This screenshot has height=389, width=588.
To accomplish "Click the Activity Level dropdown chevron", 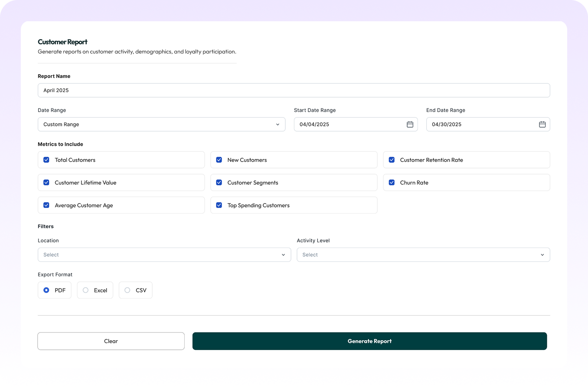I will (542, 254).
